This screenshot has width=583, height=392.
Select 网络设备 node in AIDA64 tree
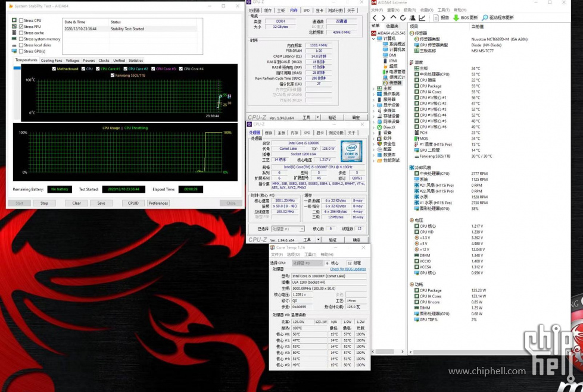click(x=388, y=121)
